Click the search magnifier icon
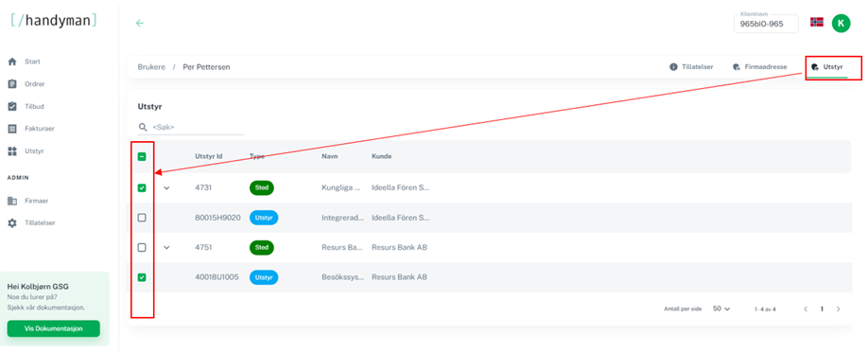The height and width of the screenshot is (353, 868). tap(143, 127)
